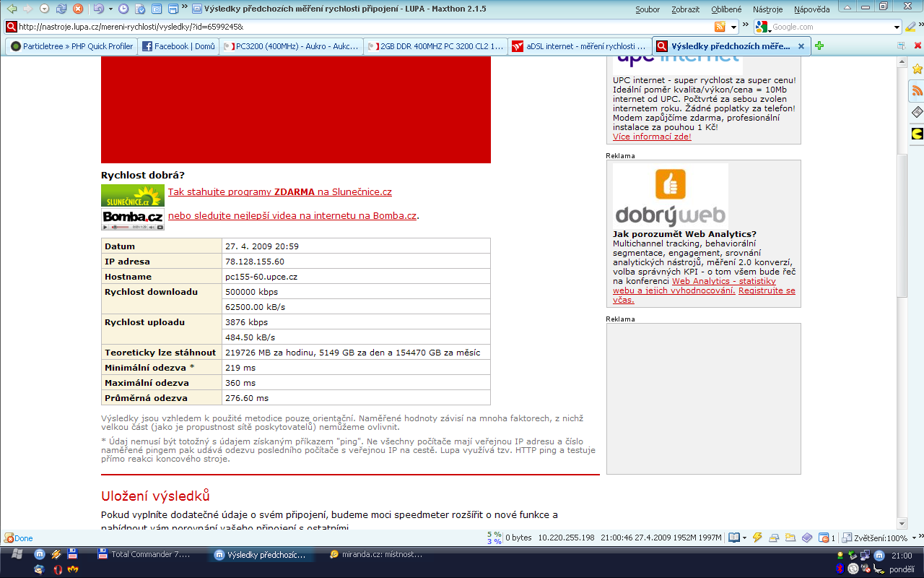Go back with the green back arrow

12,9
